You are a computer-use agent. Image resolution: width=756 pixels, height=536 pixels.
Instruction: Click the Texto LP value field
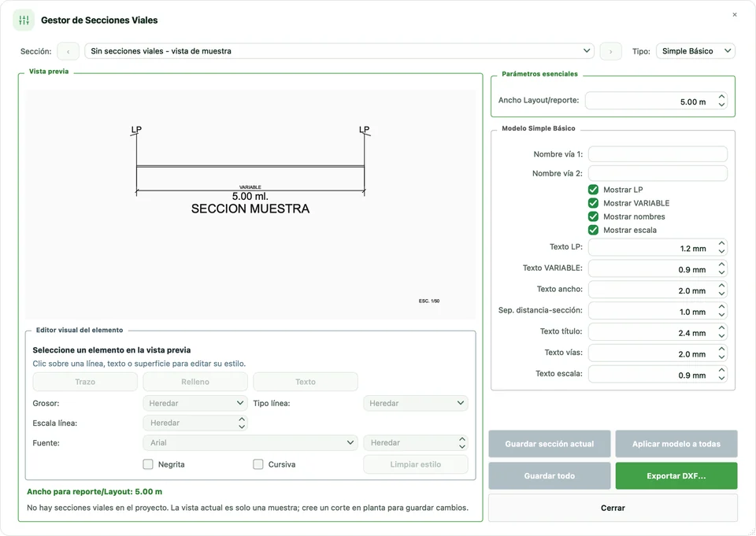coord(658,248)
